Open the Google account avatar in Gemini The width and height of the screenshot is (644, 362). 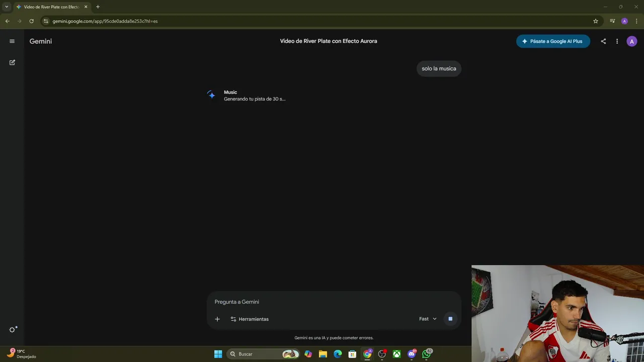coord(631,41)
